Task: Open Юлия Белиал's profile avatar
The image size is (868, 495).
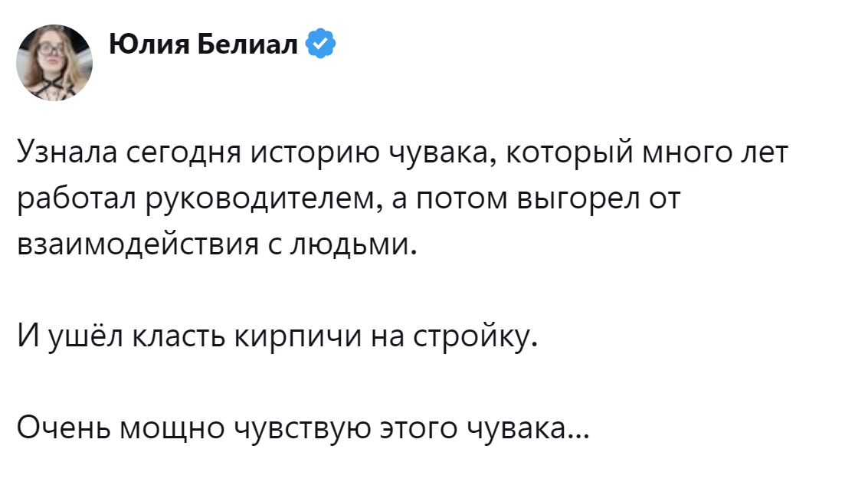Action: pos(54,62)
